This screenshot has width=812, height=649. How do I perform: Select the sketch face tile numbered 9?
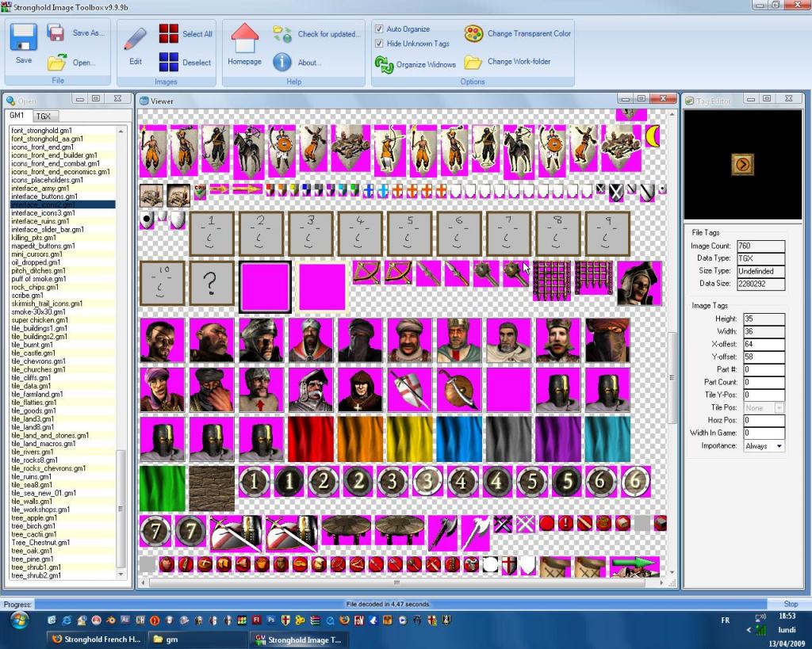(607, 234)
